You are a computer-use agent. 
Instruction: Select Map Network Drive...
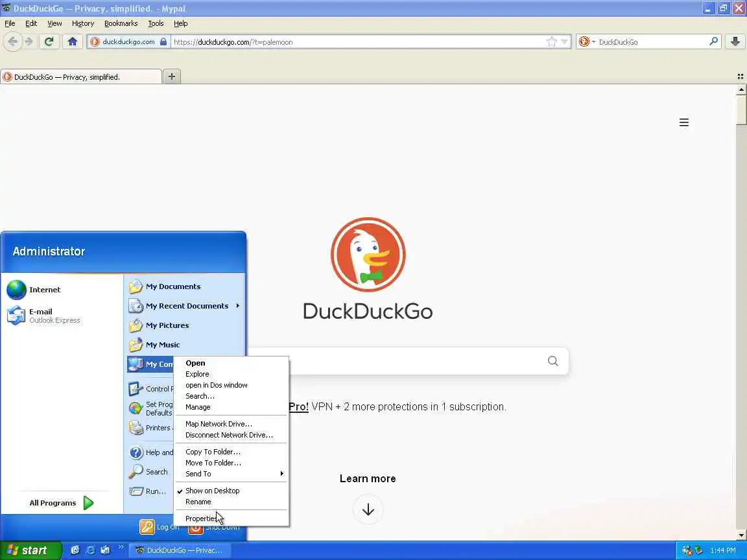pyautogui.click(x=231, y=424)
